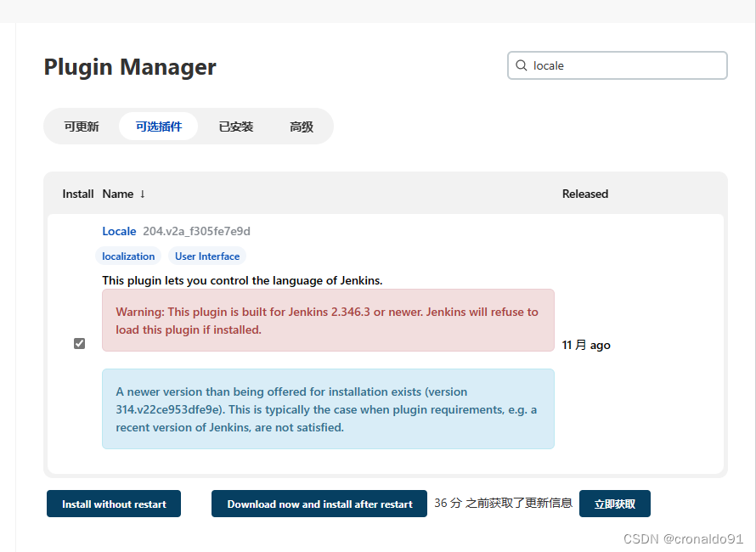Viewport: 756px width, 552px height.
Task: Click the '36 分 之前获取了更新信息' status text
Action: [x=503, y=504]
